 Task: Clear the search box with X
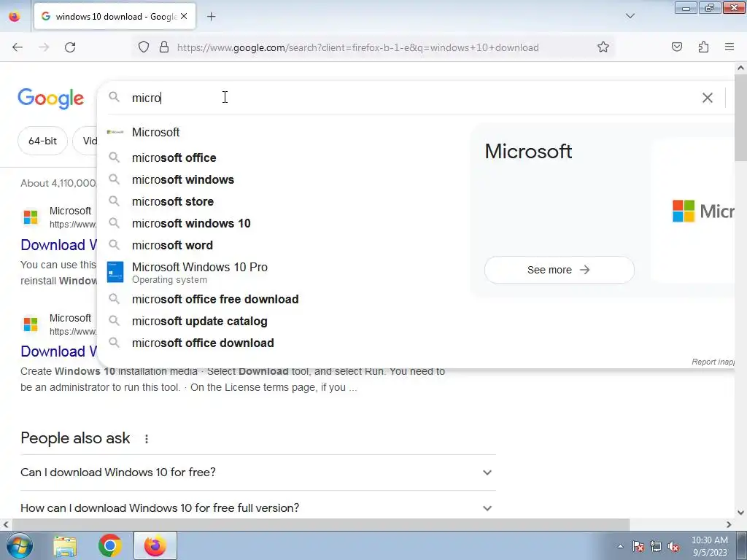[707, 98]
